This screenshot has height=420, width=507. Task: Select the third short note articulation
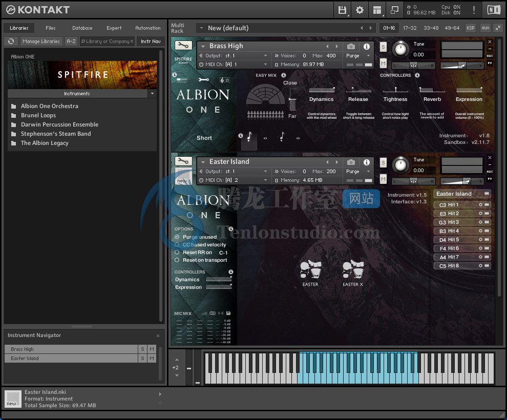tap(282, 137)
